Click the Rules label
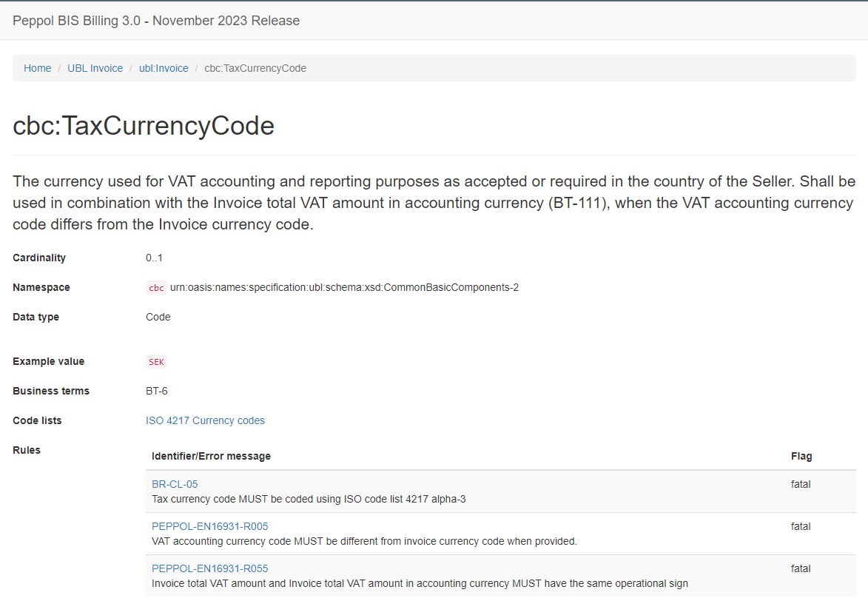The image size is (868, 601). point(27,450)
